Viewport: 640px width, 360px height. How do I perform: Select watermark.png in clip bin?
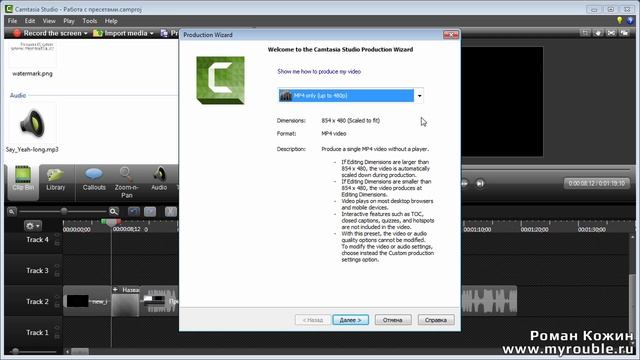click(x=32, y=58)
